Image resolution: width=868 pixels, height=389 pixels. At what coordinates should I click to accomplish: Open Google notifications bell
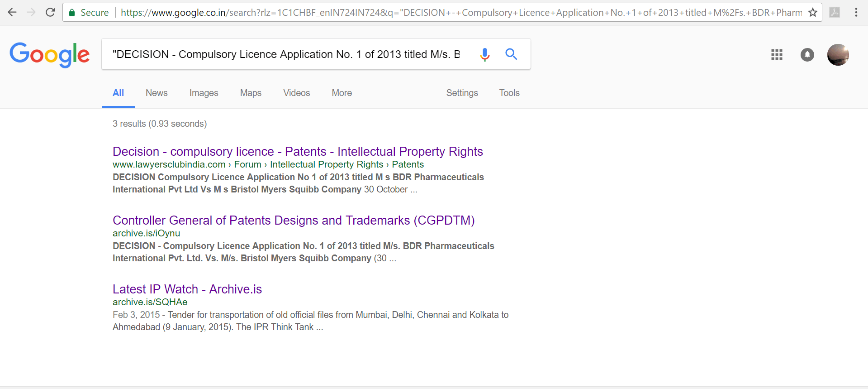pos(807,55)
